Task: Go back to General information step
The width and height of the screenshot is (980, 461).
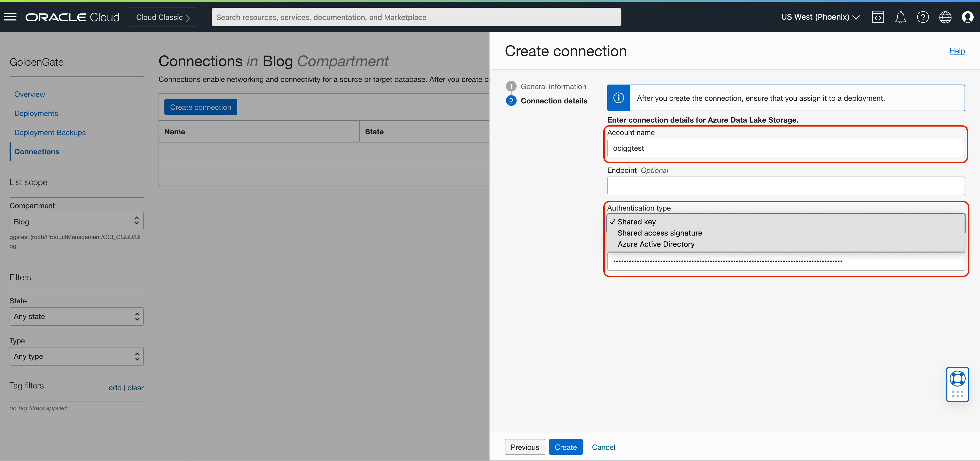Action: [553, 86]
